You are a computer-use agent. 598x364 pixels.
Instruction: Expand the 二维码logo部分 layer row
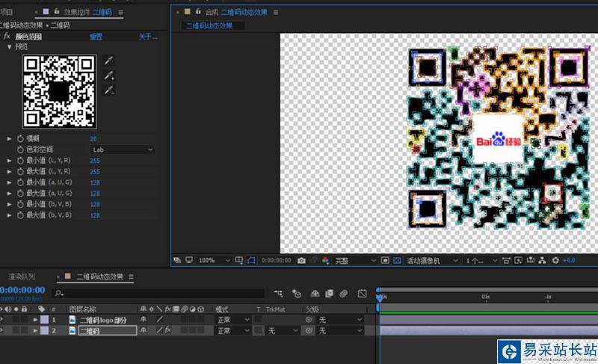click(x=35, y=320)
